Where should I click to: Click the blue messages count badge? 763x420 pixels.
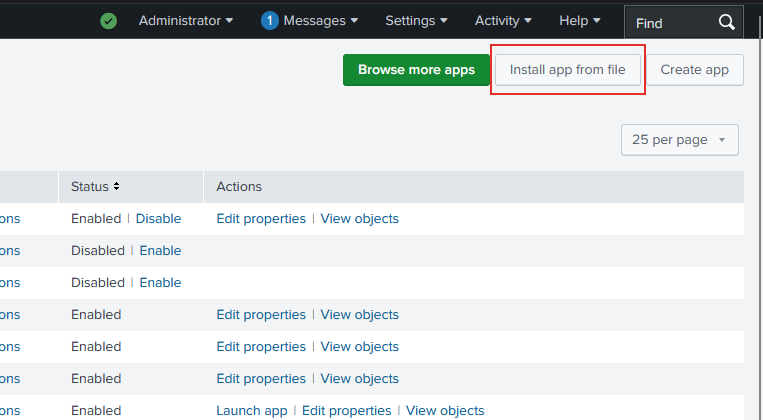click(270, 21)
